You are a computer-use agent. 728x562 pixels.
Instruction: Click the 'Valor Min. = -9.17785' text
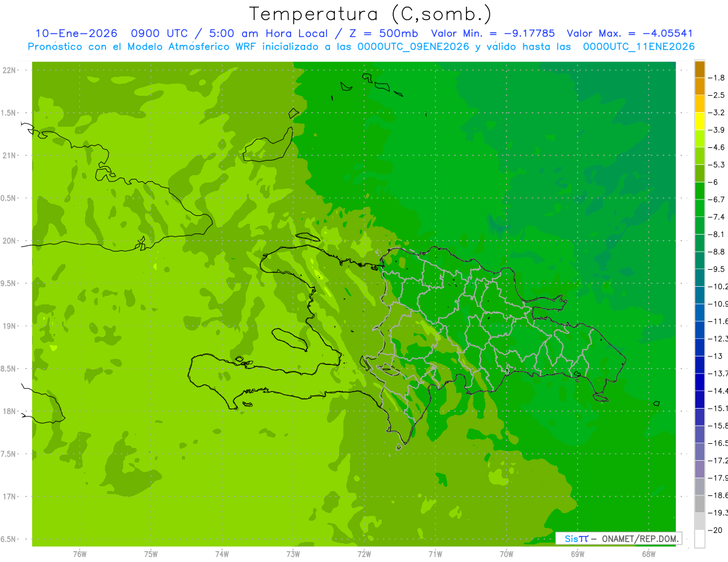pyautogui.click(x=493, y=34)
